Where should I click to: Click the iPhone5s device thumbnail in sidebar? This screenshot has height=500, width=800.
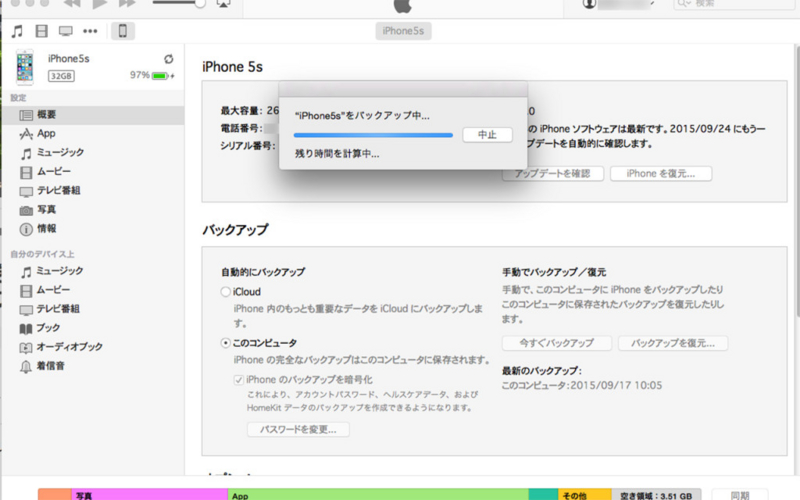(x=24, y=67)
